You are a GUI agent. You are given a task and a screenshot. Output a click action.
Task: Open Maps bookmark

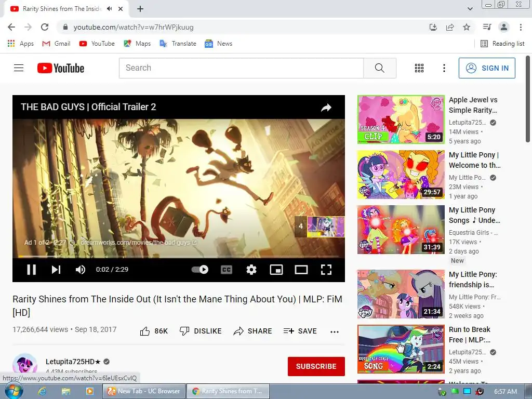(137, 44)
